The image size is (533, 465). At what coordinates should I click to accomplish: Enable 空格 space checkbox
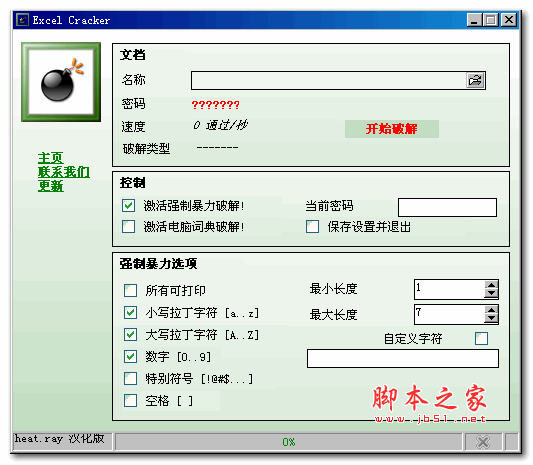131,401
